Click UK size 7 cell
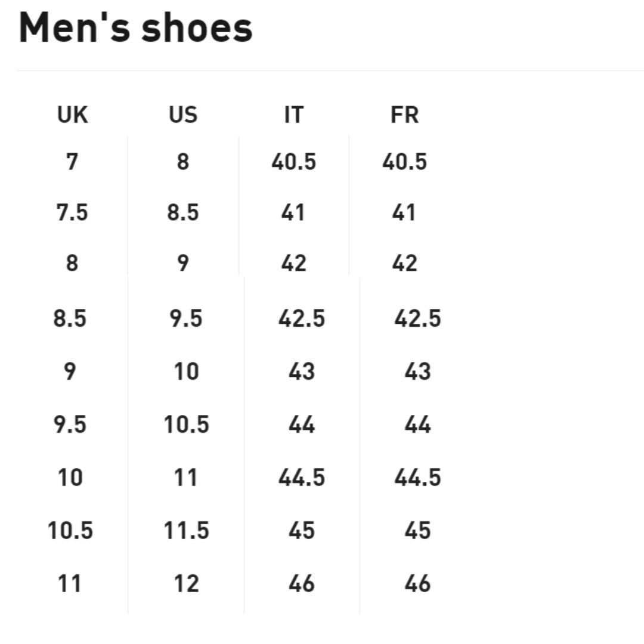This screenshot has width=644, height=644. (x=72, y=162)
